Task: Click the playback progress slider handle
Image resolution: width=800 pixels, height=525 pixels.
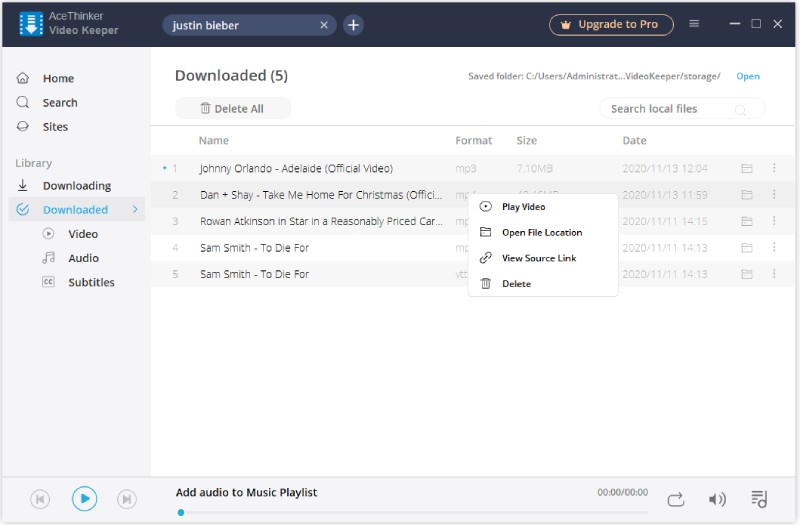Action: pyautogui.click(x=181, y=513)
